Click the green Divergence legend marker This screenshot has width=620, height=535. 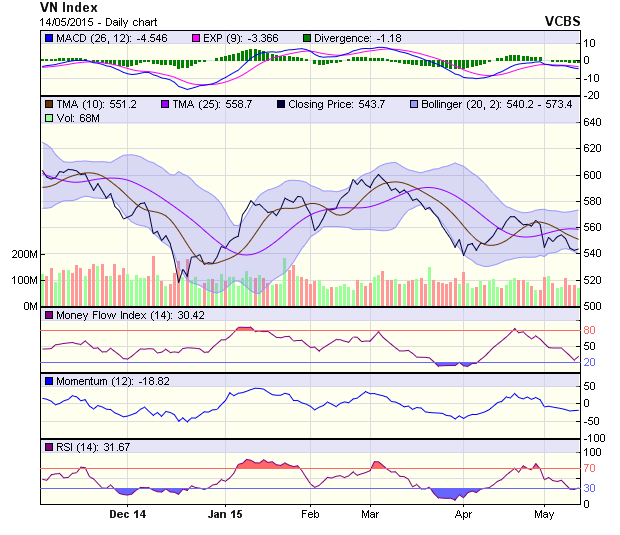click(x=308, y=38)
